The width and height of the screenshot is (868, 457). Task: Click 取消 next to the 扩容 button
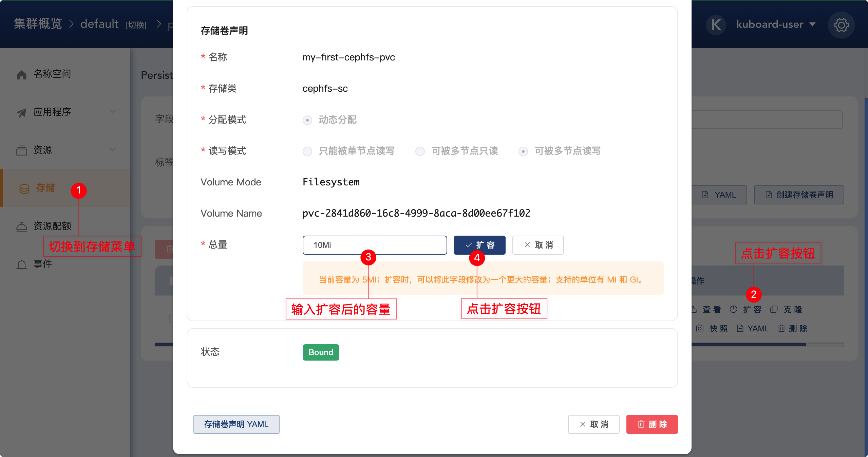point(538,245)
